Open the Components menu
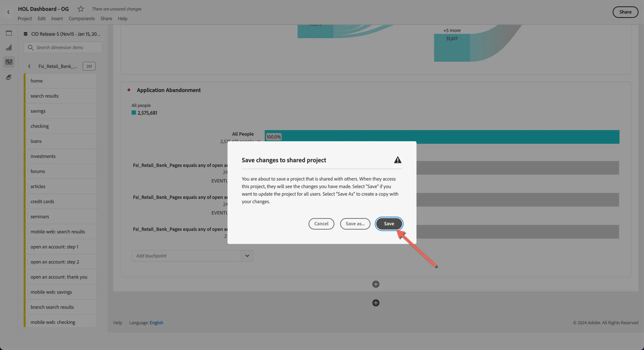Screen dimensions: 644x350 82,19
